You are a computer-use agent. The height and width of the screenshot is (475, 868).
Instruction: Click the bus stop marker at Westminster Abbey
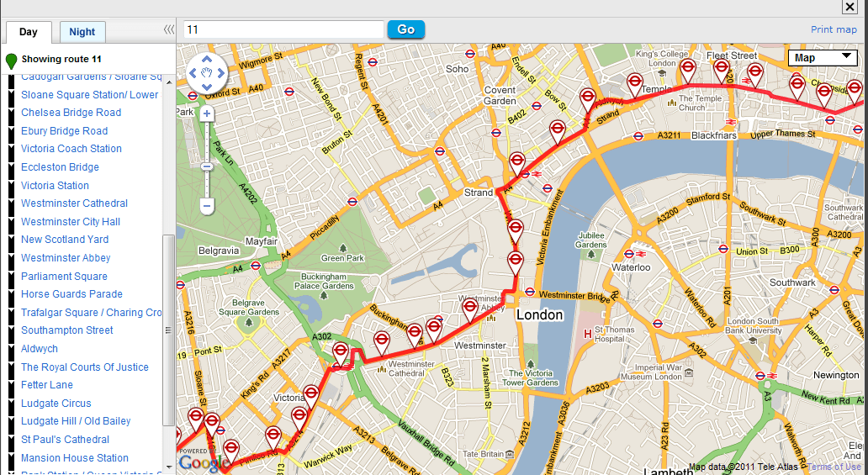pyautogui.click(x=469, y=309)
